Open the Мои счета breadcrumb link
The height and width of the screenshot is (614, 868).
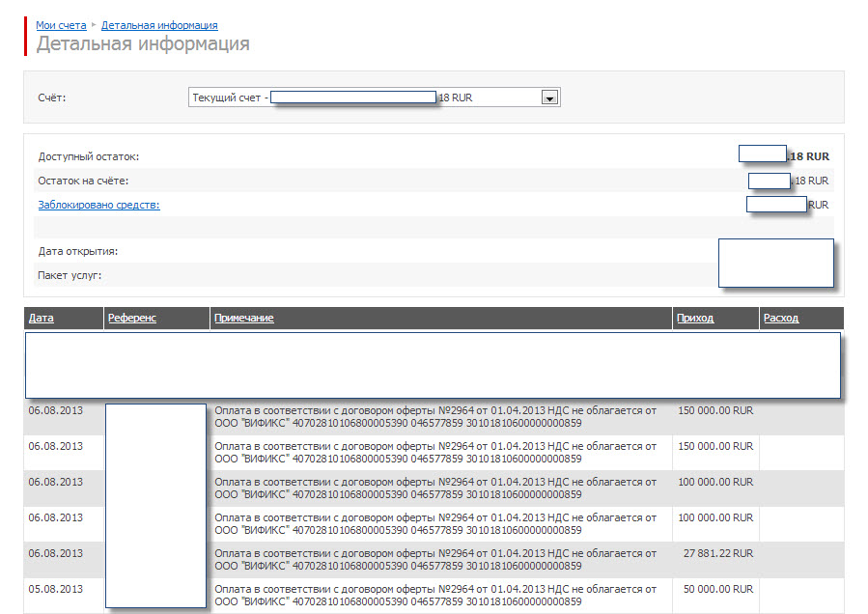(x=61, y=25)
